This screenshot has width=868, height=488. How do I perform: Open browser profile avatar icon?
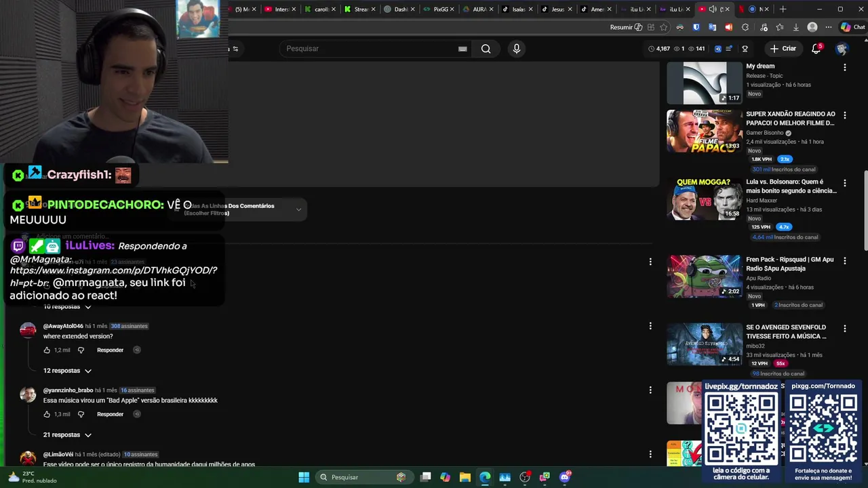[x=812, y=27]
